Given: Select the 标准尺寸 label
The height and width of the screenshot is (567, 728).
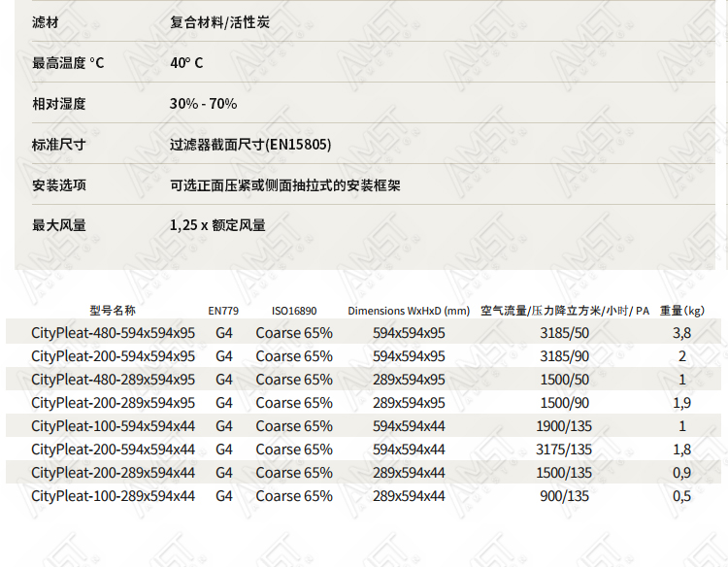Looking at the screenshot, I should pos(59,145).
